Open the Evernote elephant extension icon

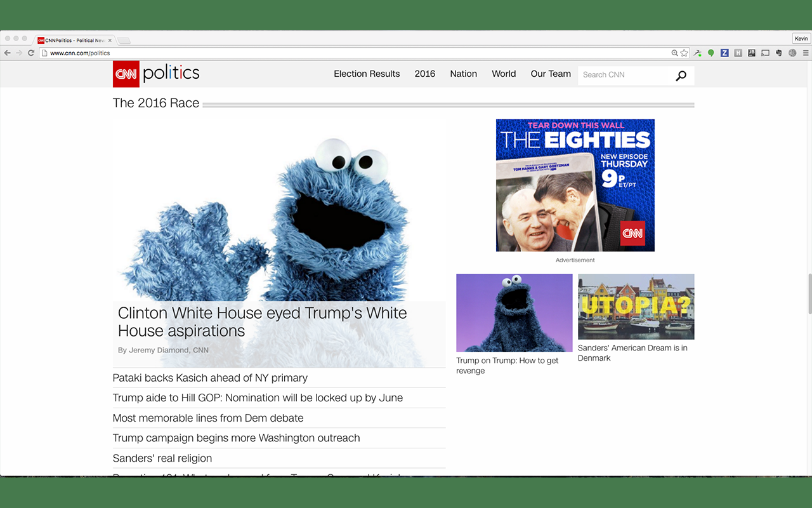click(x=778, y=53)
